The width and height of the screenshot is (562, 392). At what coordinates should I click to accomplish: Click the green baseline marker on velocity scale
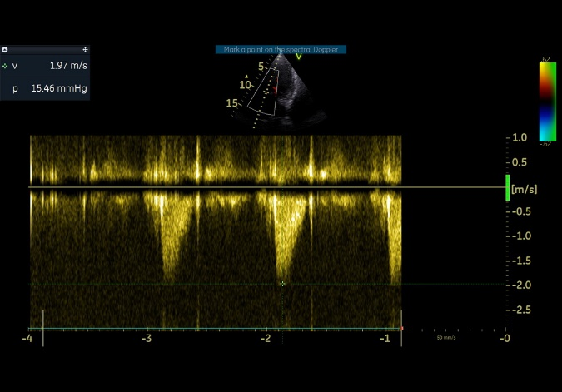pos(507,188)
